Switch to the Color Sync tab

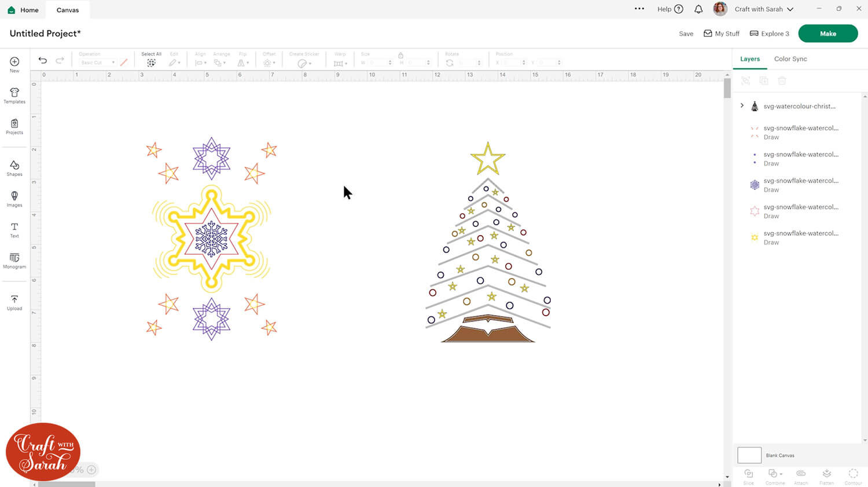click(x=790, y=59)
